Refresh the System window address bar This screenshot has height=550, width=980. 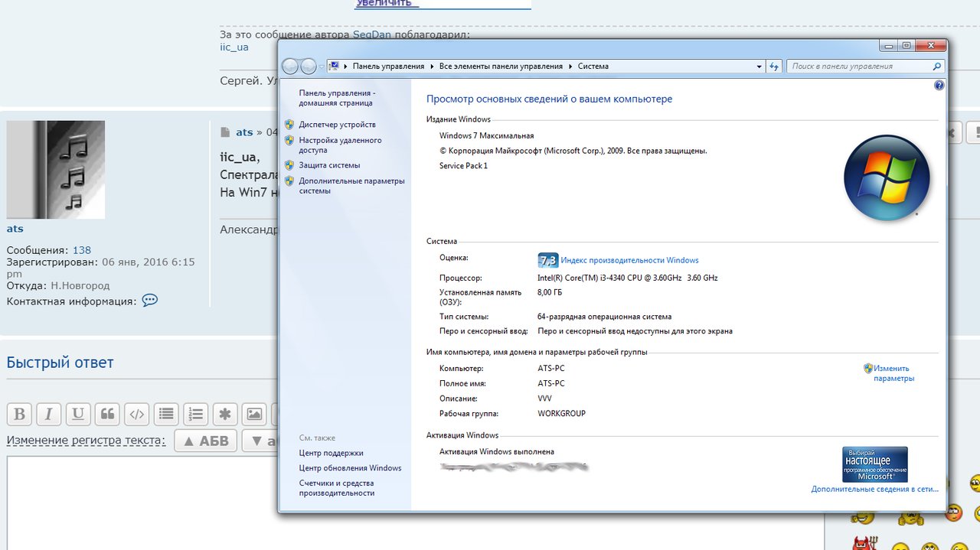(x=774, y=67)
